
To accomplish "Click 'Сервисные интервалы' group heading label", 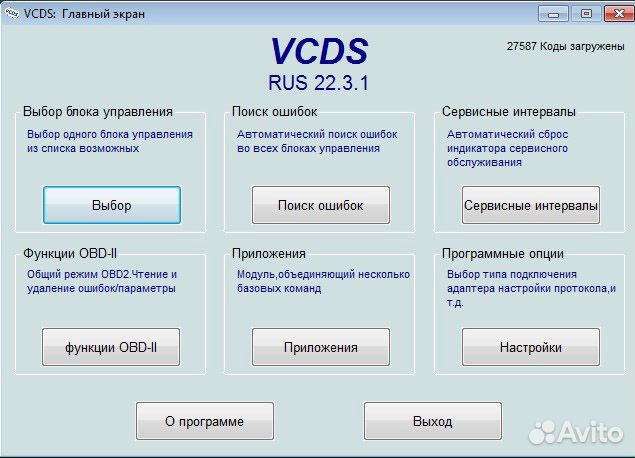I will (509, 111).
